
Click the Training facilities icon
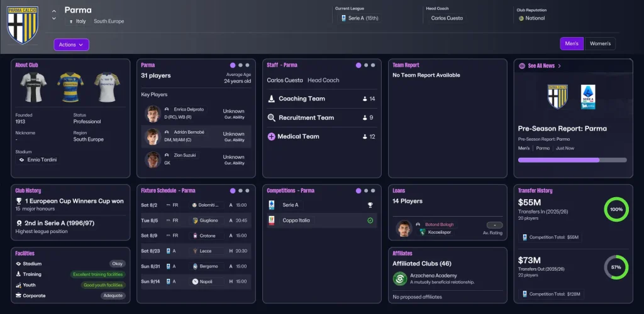pyautogui.click(x=18, y=274)
